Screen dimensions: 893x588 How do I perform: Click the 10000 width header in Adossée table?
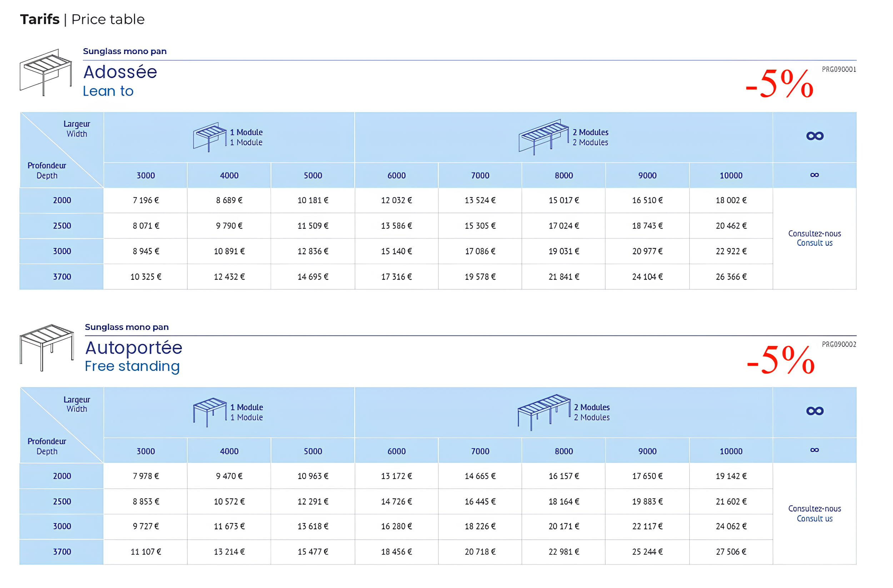tap(731, 176)
